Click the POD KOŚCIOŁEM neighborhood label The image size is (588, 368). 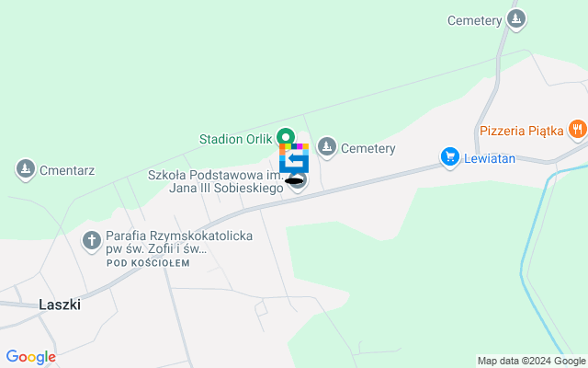click(148, 263)
